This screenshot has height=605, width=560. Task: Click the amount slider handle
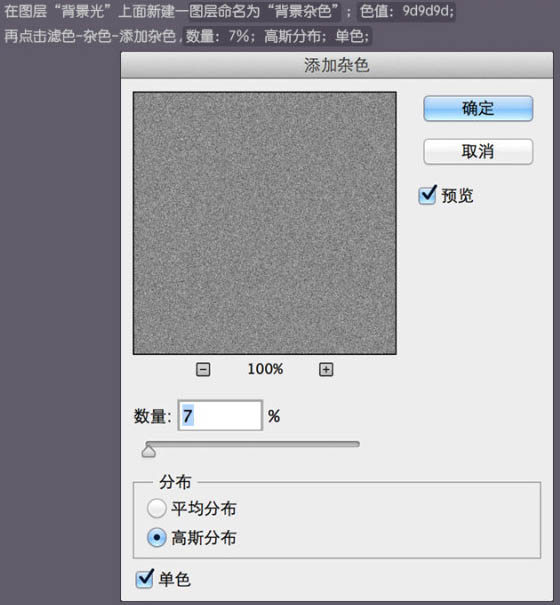tap(149, 451)
